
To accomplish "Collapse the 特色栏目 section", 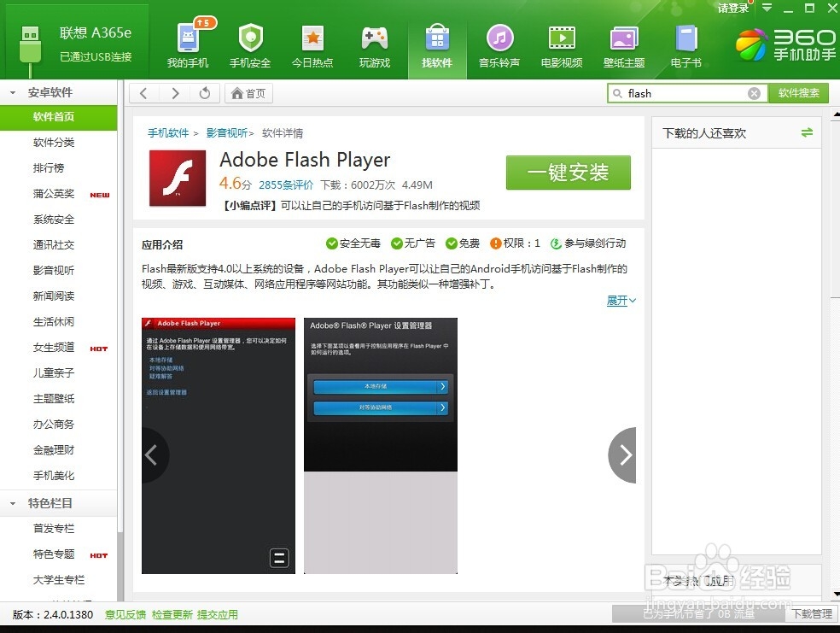I will click(x=13, y=503).
